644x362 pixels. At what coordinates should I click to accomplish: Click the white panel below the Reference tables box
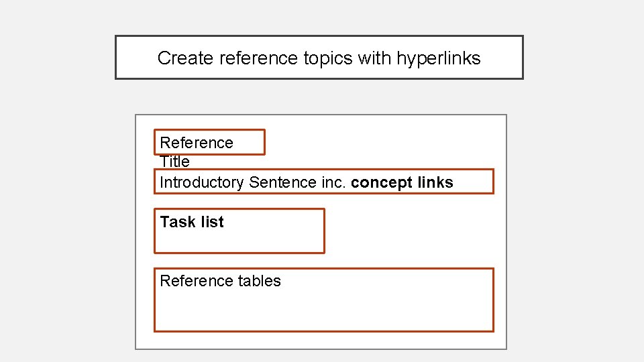(321, 340)
